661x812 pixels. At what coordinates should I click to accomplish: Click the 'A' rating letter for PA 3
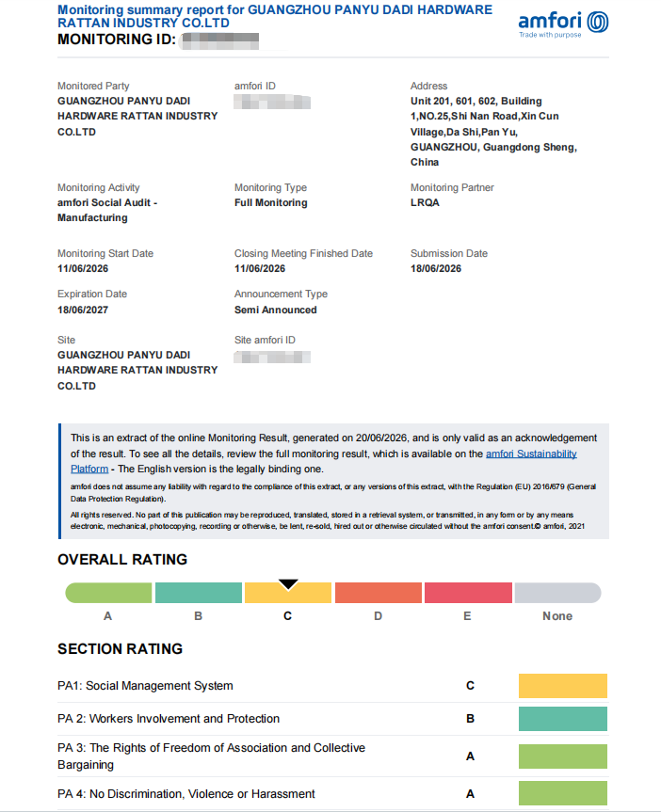coord(470,756)
